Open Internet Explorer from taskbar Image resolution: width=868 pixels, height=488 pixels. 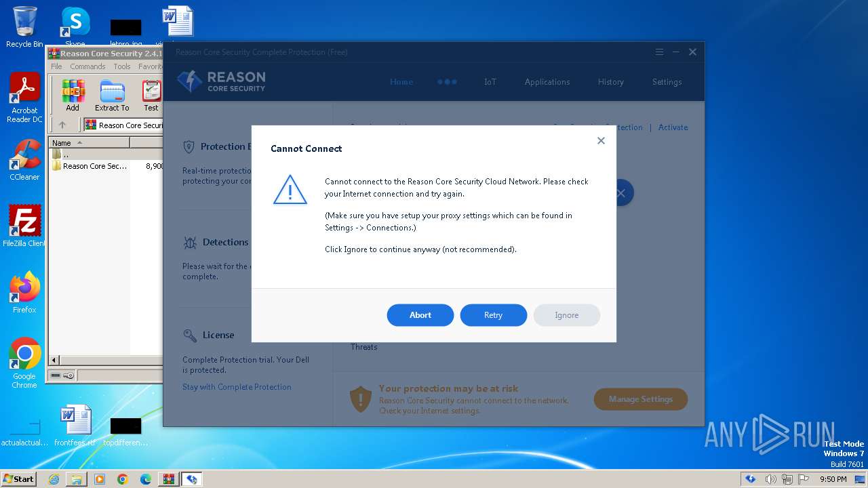coord(54,479)
